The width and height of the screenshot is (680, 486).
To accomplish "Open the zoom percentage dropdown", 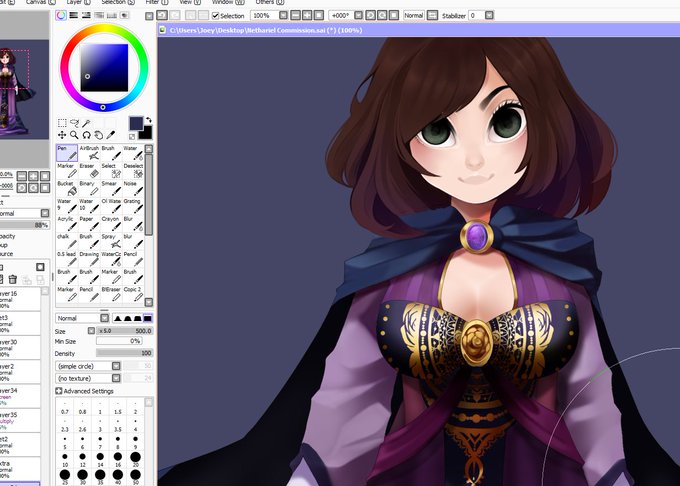I will pyautogui.click(x=283, y=15).
